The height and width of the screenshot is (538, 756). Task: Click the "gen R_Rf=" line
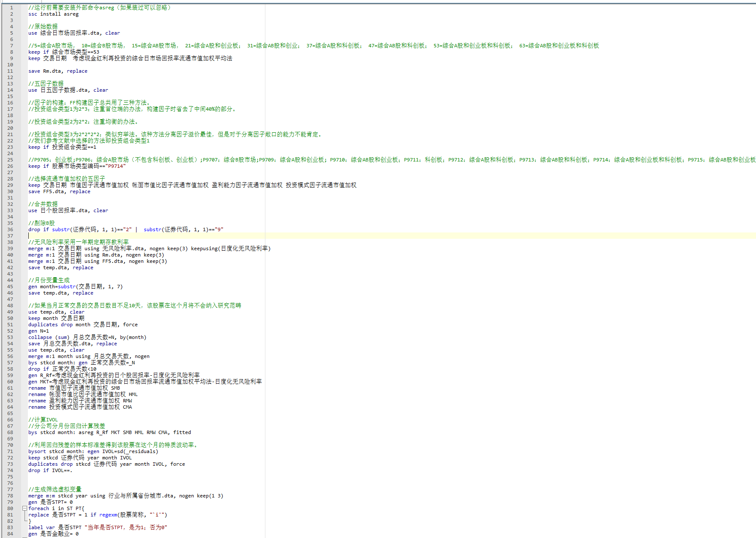point(114,375)
